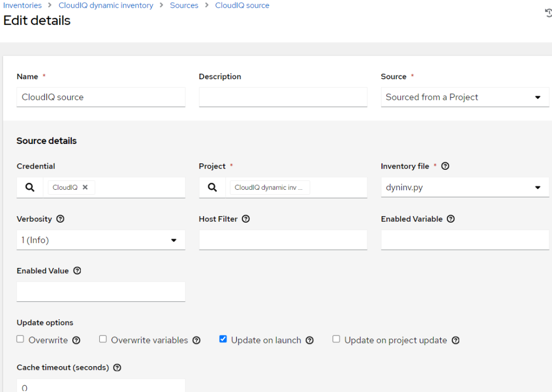
Task: Uncheck the Update on launch checkbox
Action: (x=223, y=340)
